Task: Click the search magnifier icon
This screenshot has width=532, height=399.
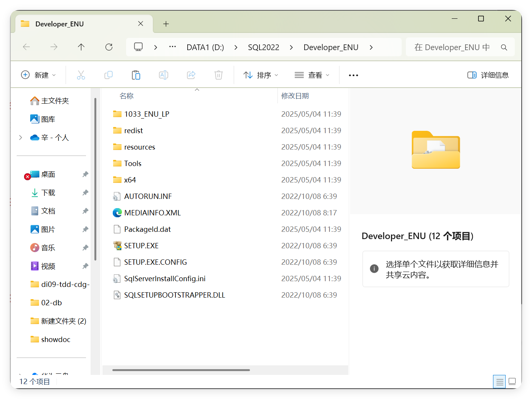Action: click(504, 47)
